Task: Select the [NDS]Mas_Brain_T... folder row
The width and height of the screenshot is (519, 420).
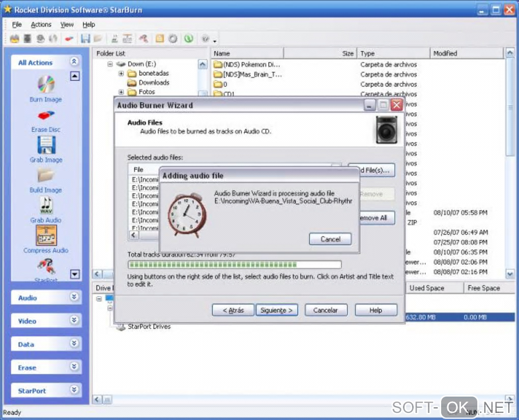Action: point(248,74)
